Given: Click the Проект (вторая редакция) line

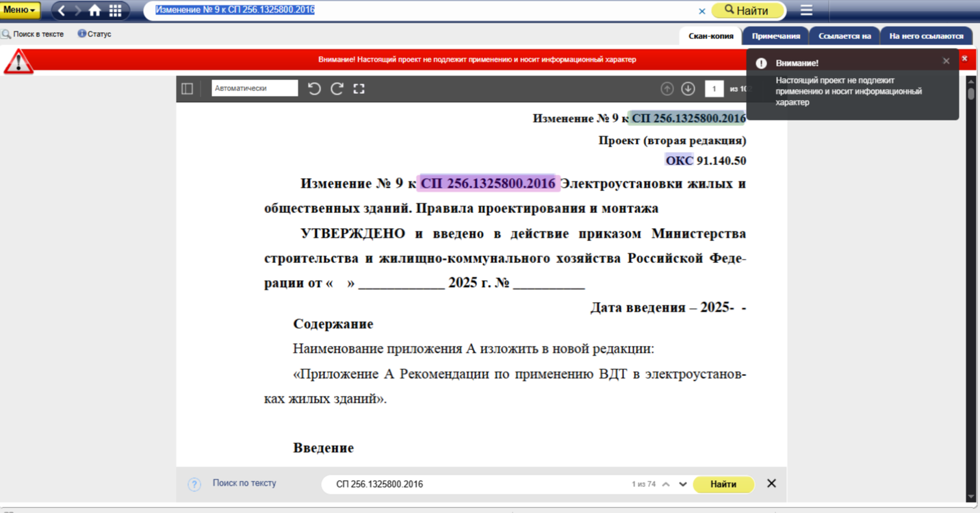Looking at the screenshot, I should click(672, 140).
